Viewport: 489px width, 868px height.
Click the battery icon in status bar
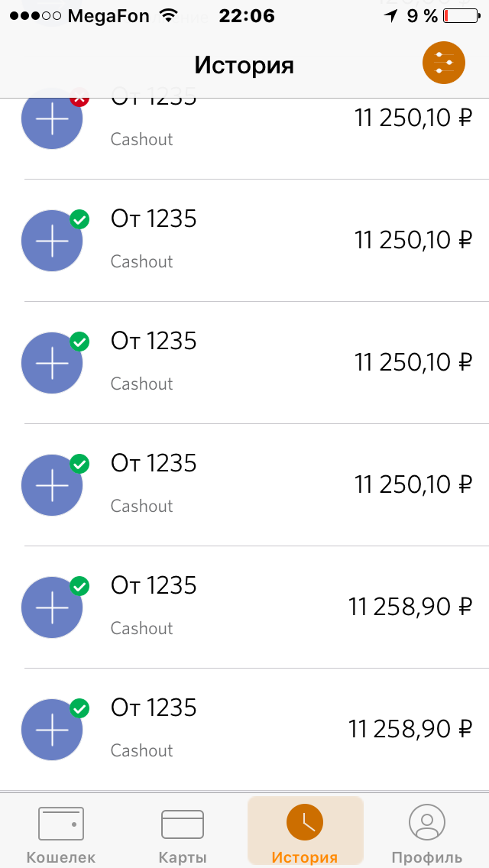pyautogui.click(x=458, y=16)
